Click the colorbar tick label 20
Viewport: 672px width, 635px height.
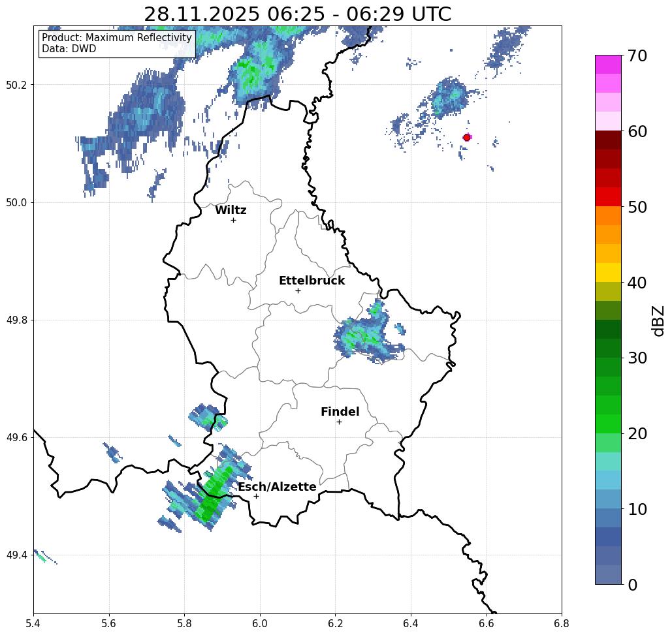(637, 433)
